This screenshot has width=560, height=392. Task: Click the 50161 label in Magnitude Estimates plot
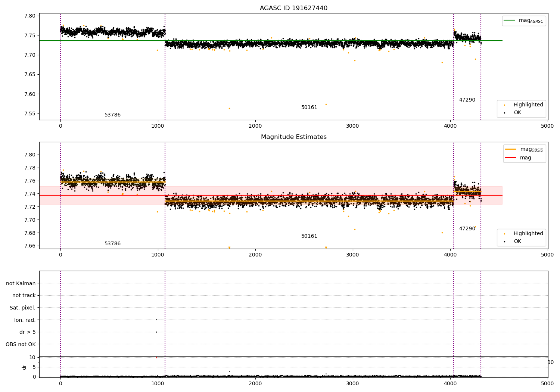coord(309,236)
